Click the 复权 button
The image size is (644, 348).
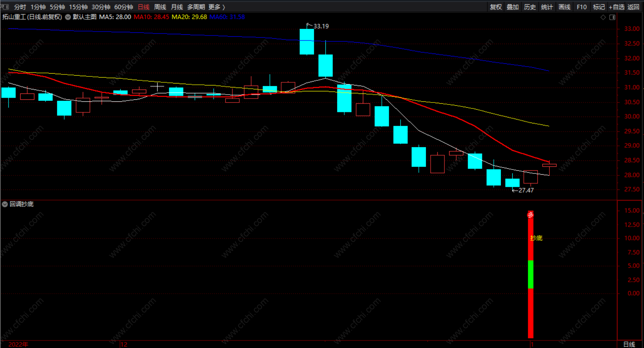496,7
